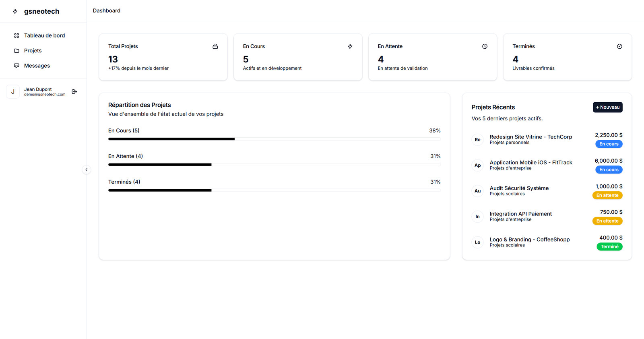The height and width of the screenshot is (339, 644).
Task: Click the Projets Récents heading
Action: tap(493, 107)
